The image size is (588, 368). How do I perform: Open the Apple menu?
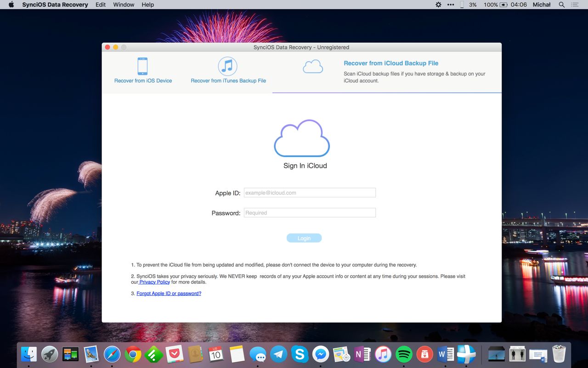pos(11,5)
